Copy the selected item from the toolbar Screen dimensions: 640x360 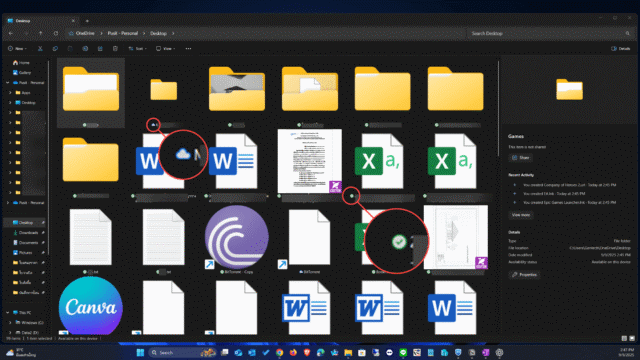(x=55, y=49)
